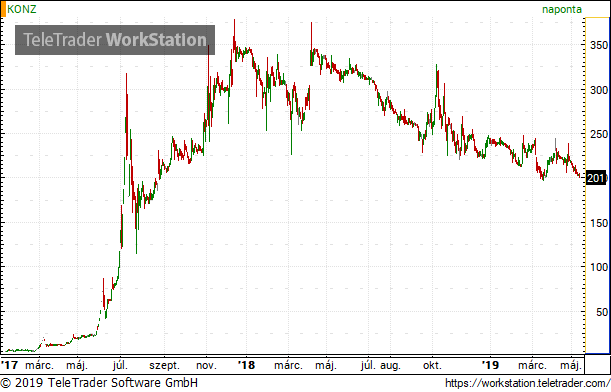The image size is (611, 392).
Task: Click the current price tag 201
Action: [596, 178]
